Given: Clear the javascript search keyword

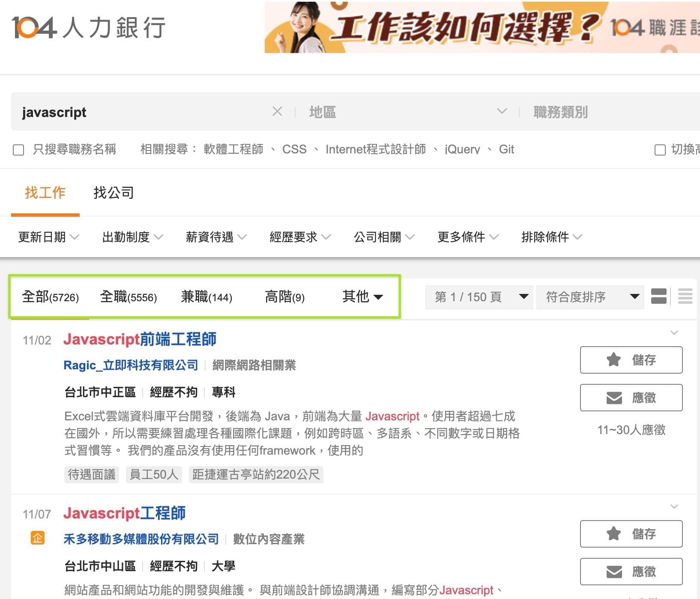Looking at the screenshot, I should coord(277,112).
